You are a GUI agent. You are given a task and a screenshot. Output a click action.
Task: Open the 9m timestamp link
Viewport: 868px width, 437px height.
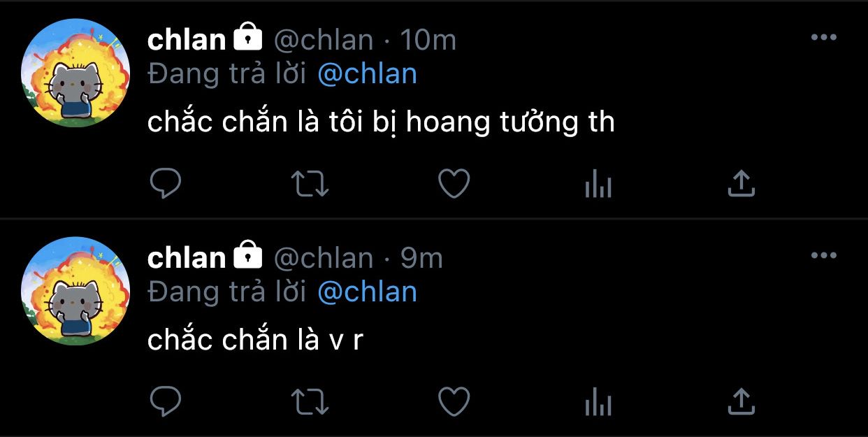pyautogui.click(x=421, y=259)
